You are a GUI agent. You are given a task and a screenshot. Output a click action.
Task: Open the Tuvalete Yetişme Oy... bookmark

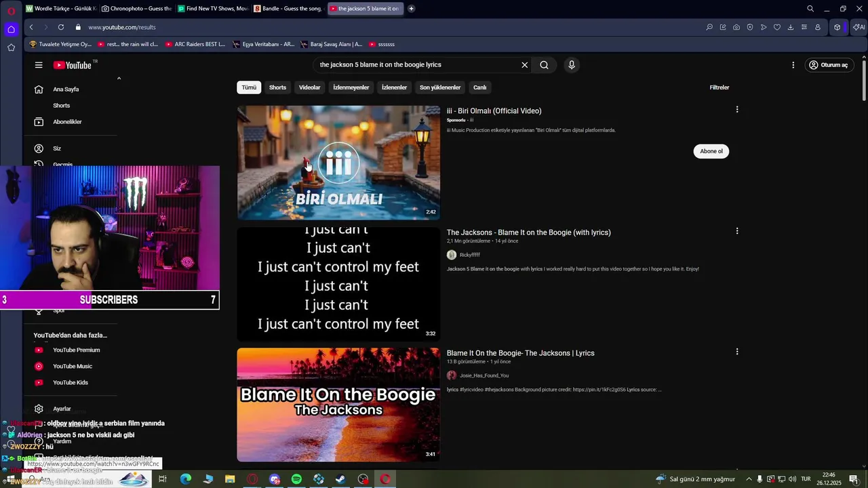pos(60,44)
